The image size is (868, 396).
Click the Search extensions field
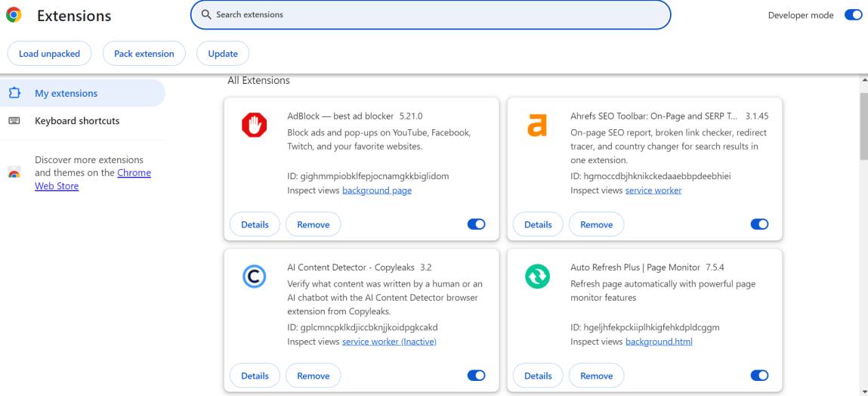coord(431,15)
